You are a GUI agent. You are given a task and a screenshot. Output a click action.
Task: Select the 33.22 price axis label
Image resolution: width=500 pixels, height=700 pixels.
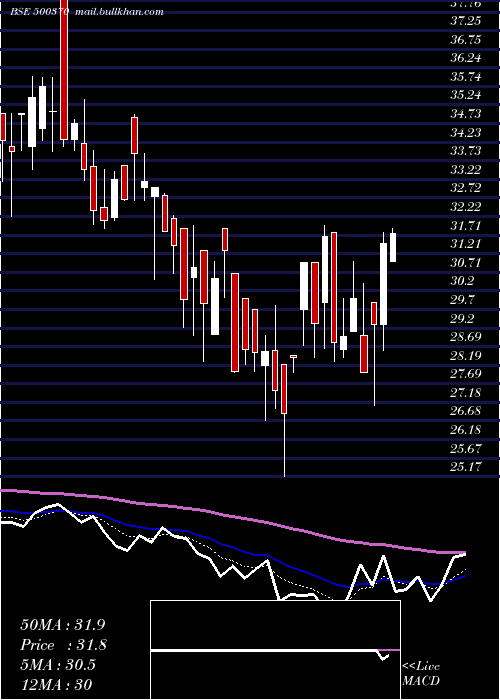(466, 170)
